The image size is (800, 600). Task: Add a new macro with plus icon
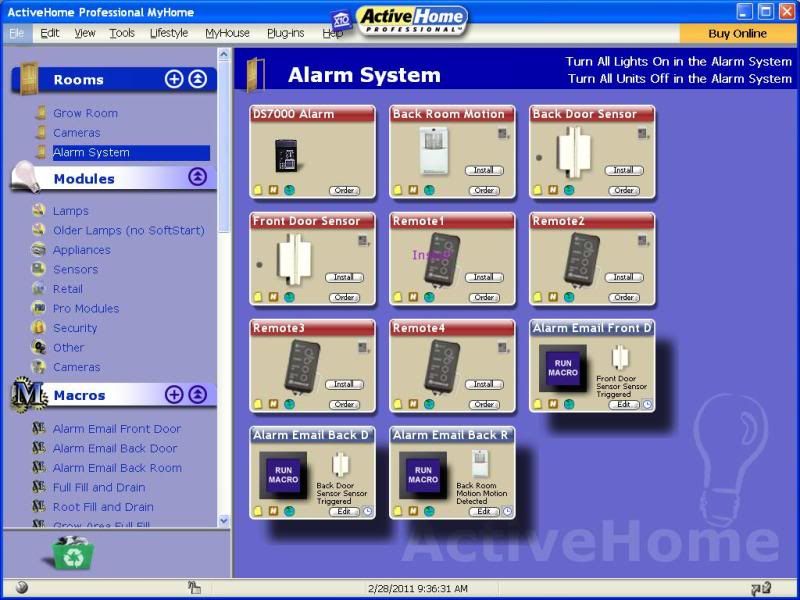[173, 394]
